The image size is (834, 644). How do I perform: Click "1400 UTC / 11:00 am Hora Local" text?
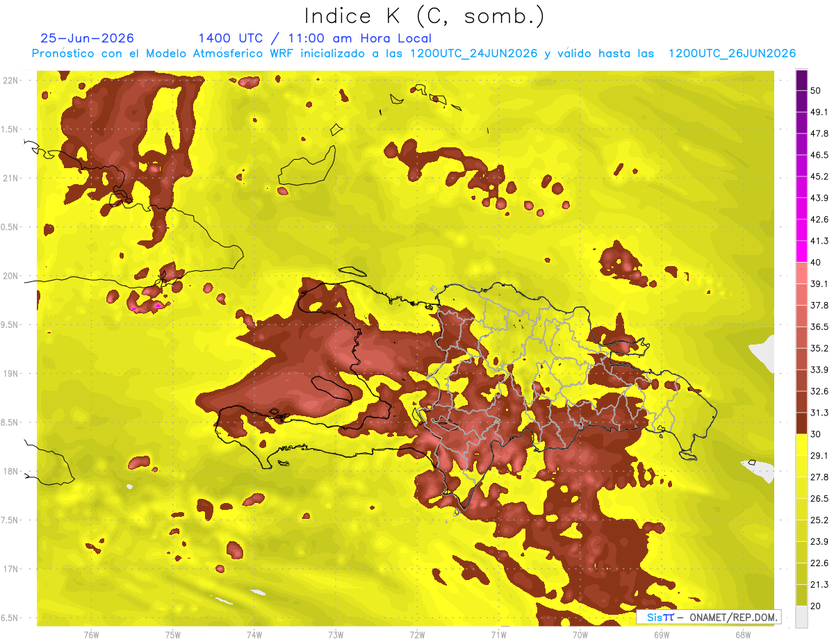(315, 38)
